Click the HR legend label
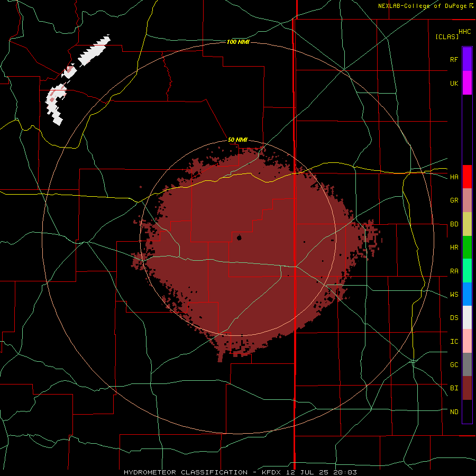476x476 pixels. [454, 248]
